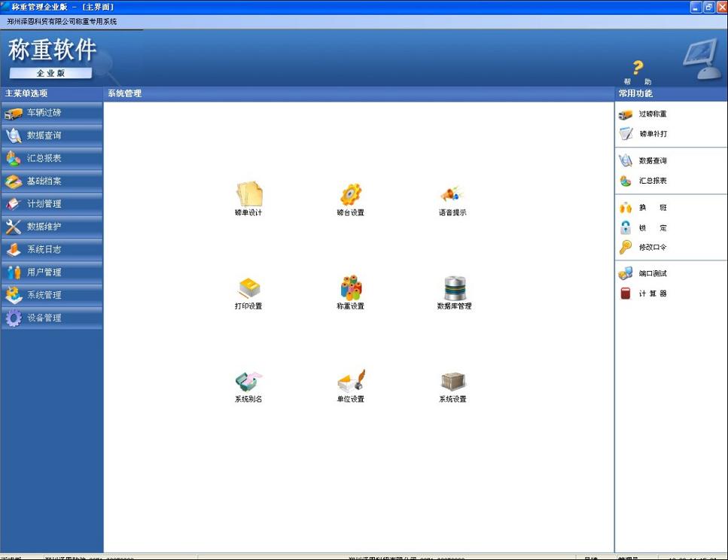Viewport: 728px width, 560px height.
Task: Open 打印设置 printer settings icon
Action: point(248,289)
